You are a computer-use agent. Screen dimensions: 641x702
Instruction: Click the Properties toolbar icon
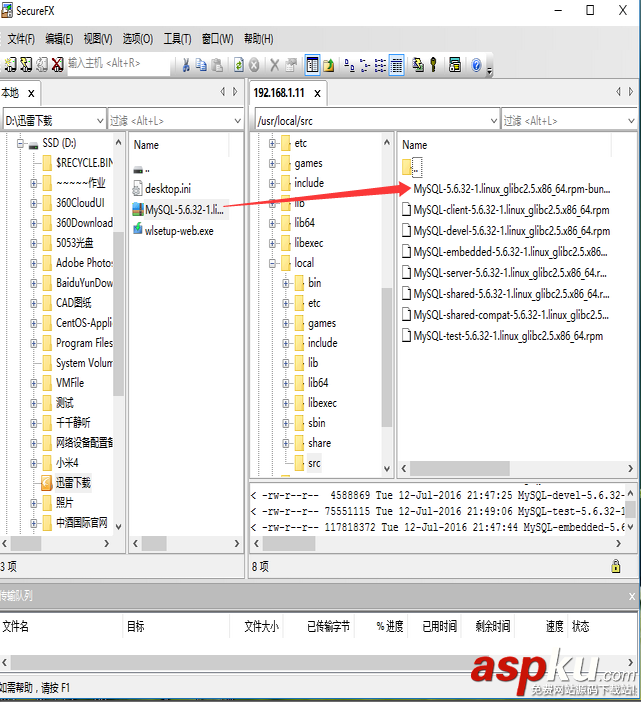point(291,65)
